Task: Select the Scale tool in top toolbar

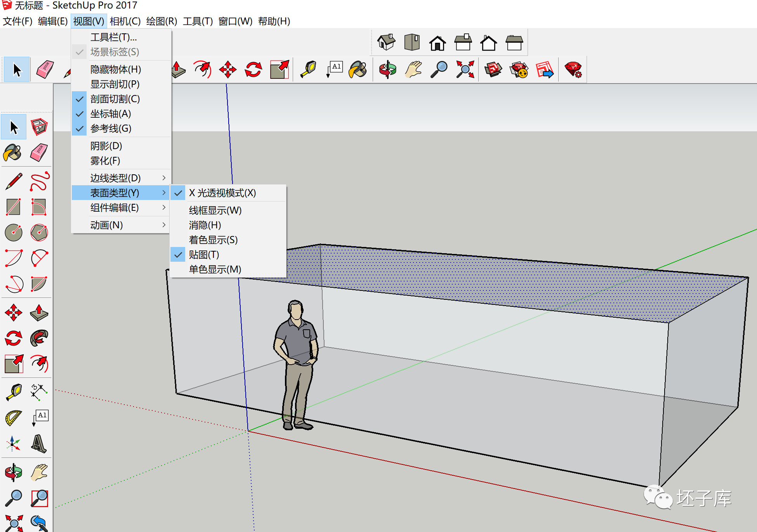Action: tap(280, 70)
